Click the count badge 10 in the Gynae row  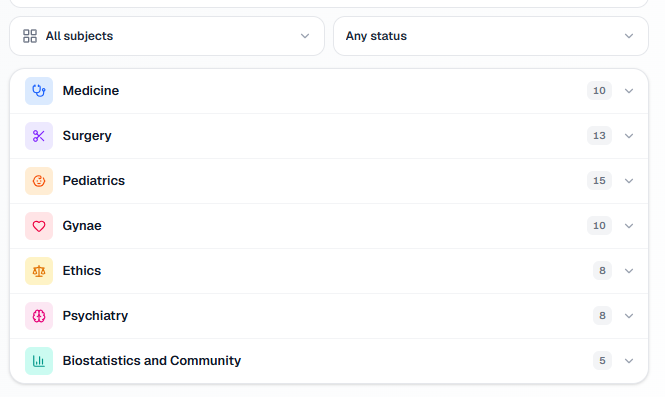point(599,226)
